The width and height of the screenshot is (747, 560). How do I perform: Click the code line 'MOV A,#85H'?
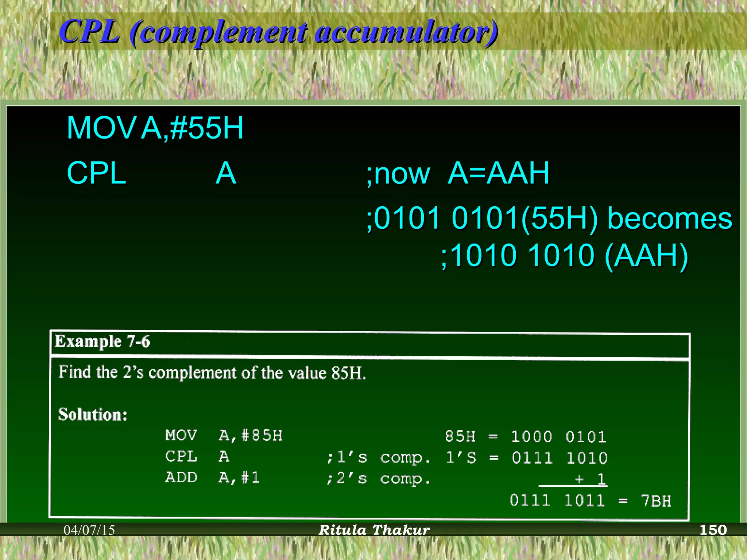click(224, 436)
